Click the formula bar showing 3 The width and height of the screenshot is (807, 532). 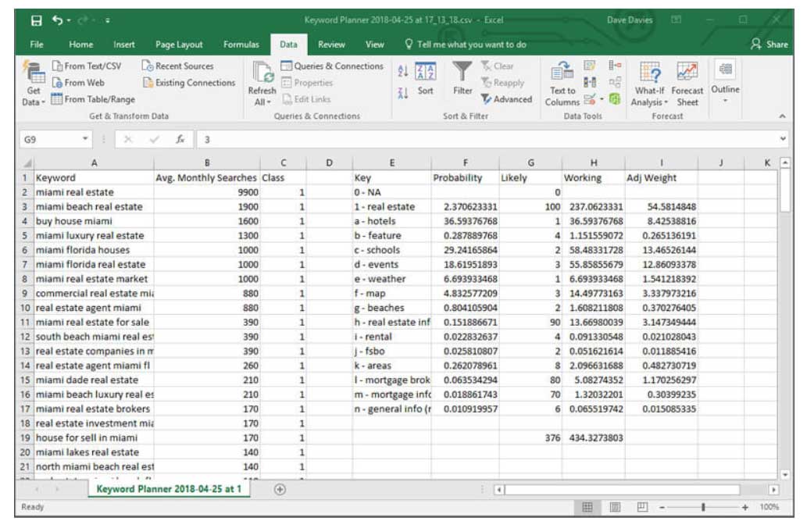(489, 139)
